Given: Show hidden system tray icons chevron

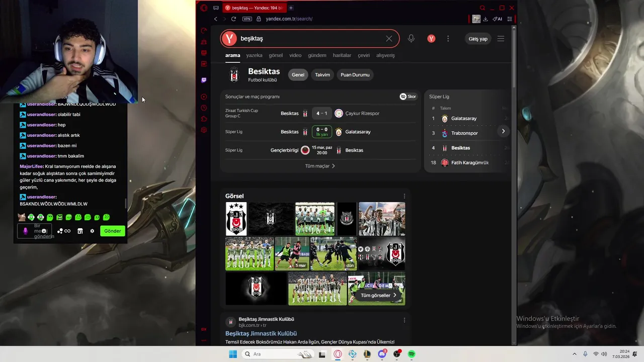Looking at the screenshot, I should tap(575, 354).
